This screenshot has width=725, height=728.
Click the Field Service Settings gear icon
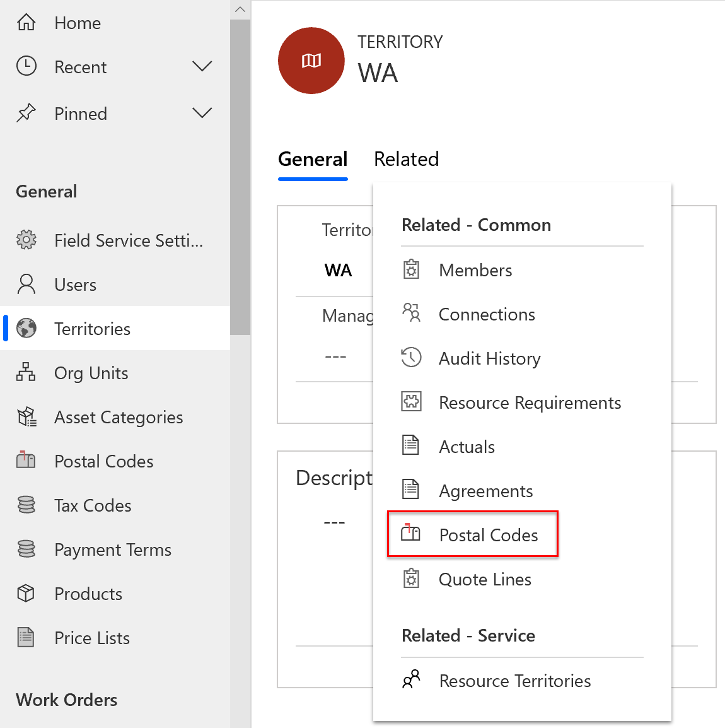coord(26,240)
